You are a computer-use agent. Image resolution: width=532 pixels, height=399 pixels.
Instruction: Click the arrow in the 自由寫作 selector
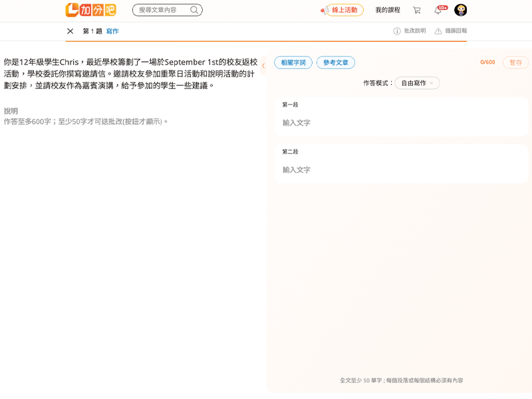tap(432, 83)
